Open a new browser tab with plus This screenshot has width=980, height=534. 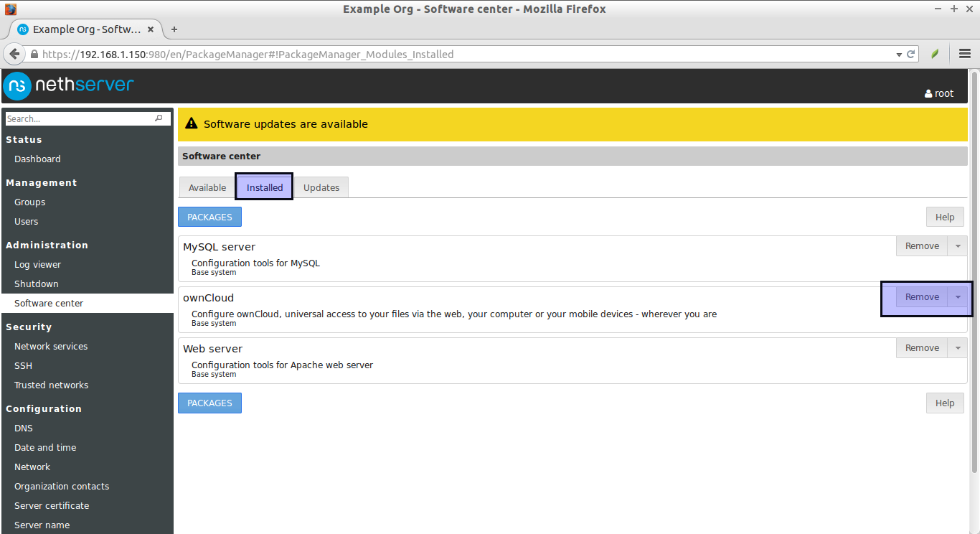click(174, 29)
